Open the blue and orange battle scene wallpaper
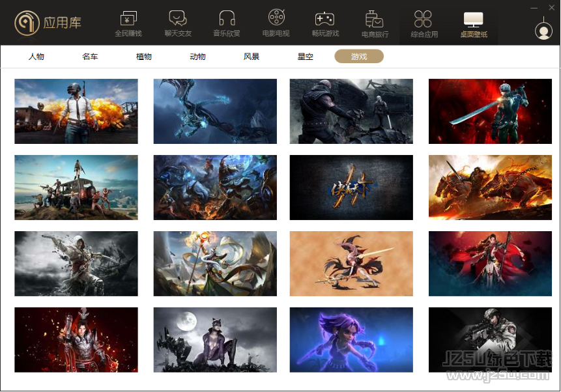 [215, 188]
